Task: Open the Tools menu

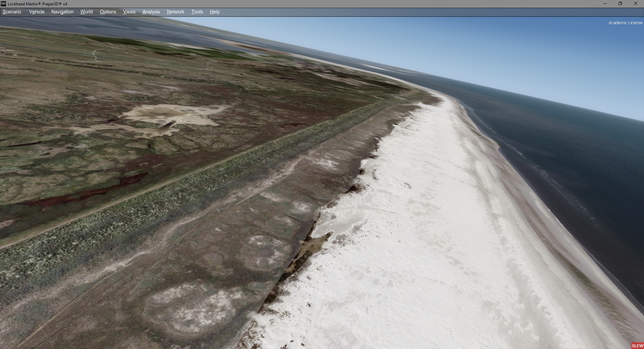Action: pos(197,12)
